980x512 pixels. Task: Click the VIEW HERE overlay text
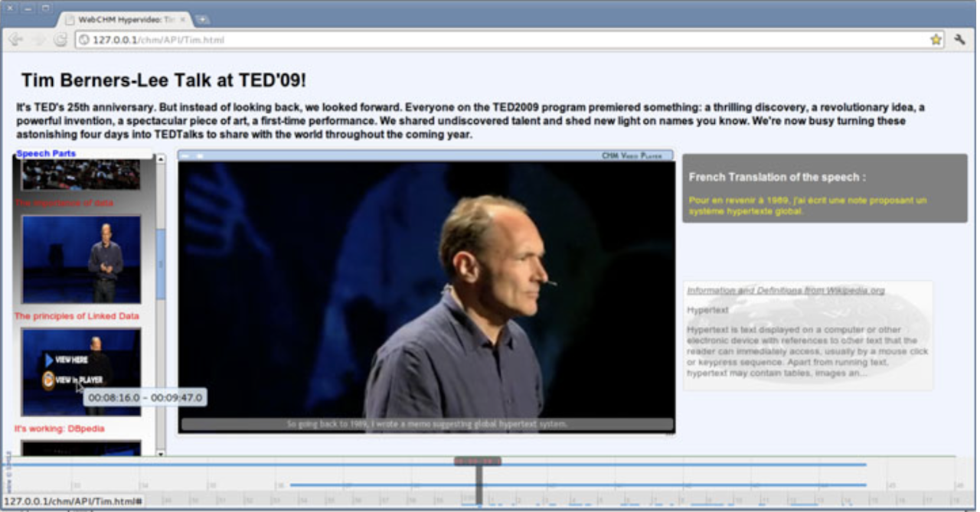coord(71,360)
